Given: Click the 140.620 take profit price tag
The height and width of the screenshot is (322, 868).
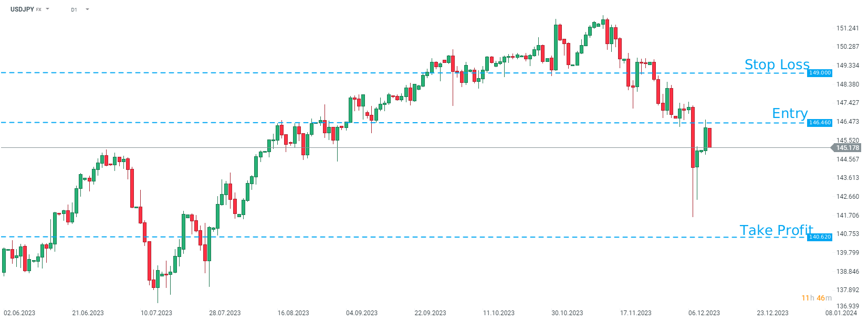Looking at the screenshot, I should tap(819, 237).
